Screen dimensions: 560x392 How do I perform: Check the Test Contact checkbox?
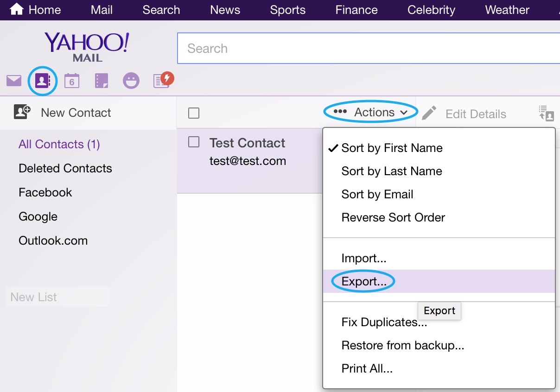click(194, 142)
